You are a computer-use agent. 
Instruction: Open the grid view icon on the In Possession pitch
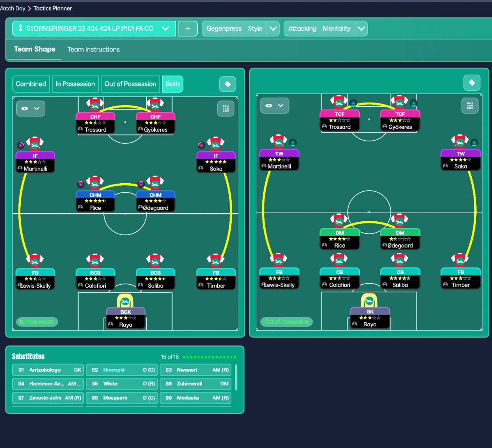pos(226,109)
